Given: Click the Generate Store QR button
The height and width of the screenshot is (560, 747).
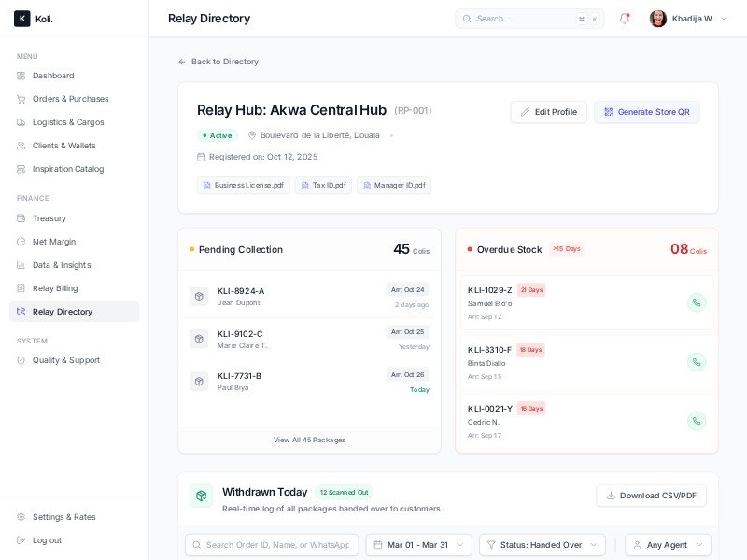Looking at the screenshot, I should pyautogui.click(x=646, y=112).
